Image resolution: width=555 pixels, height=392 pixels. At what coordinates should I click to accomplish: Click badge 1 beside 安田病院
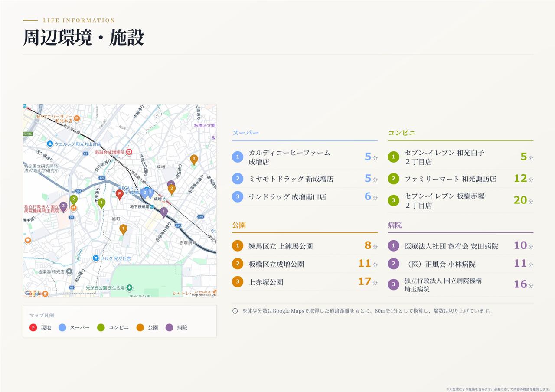coord(393,246)
